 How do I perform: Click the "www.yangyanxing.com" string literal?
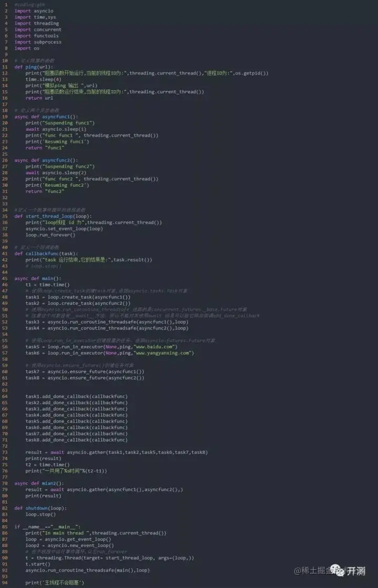(162, 353)
